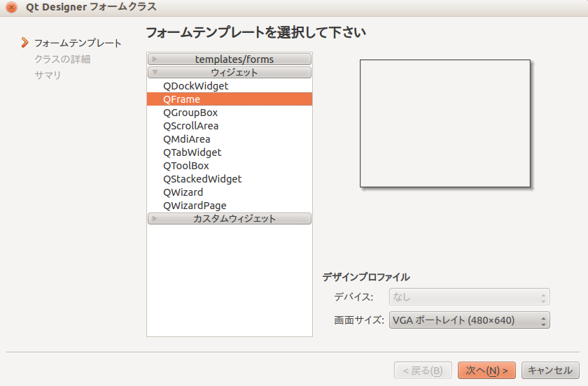This screenshot has width=588, height=386.
Task: Close the Qt Designer form class dialog
Action: 12,7
